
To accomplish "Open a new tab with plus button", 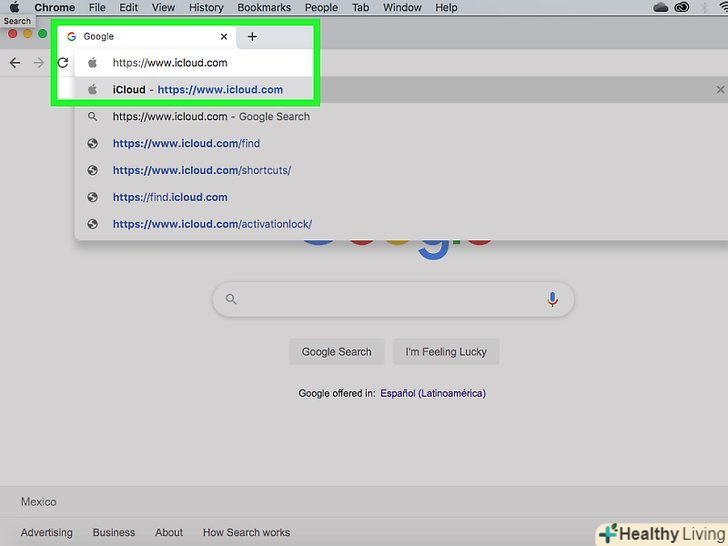I will (x=252, y=36).
